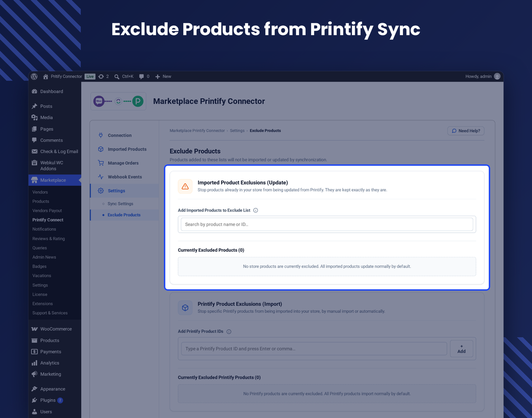The height and width of the screenshot is (418, 532).
Task: Click the Posts pin icon
Action: (34, 106)
